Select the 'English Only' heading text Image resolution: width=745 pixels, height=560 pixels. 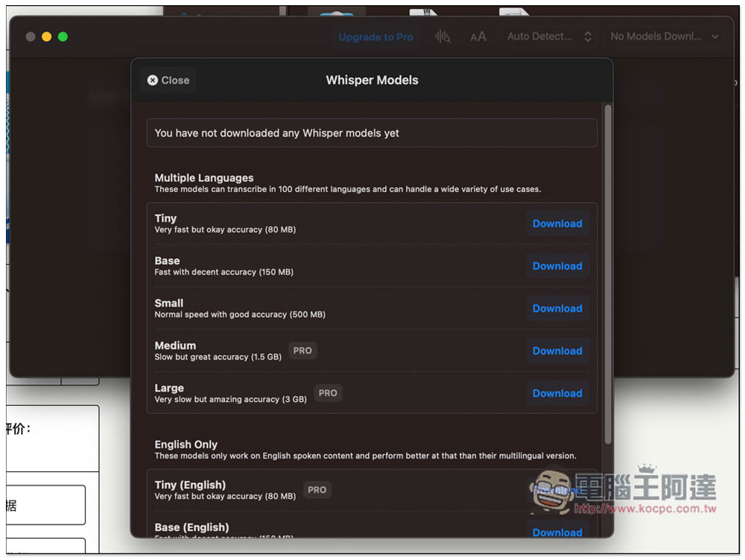point(186,445)
